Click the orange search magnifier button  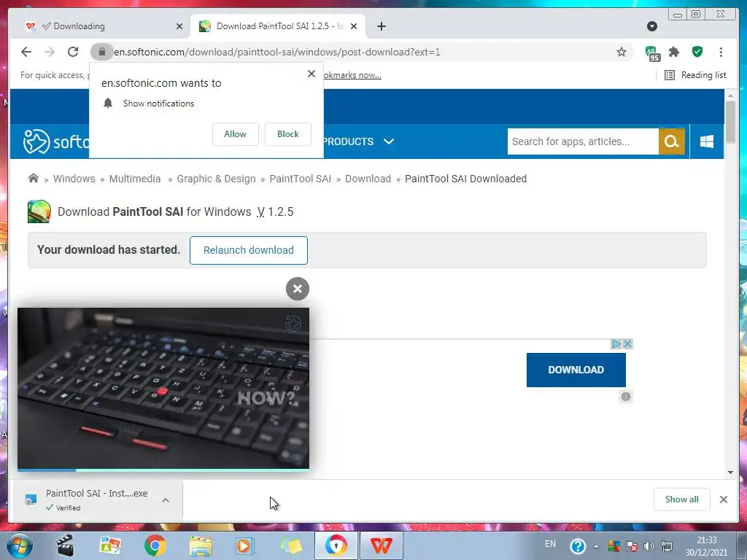(671, 141)
